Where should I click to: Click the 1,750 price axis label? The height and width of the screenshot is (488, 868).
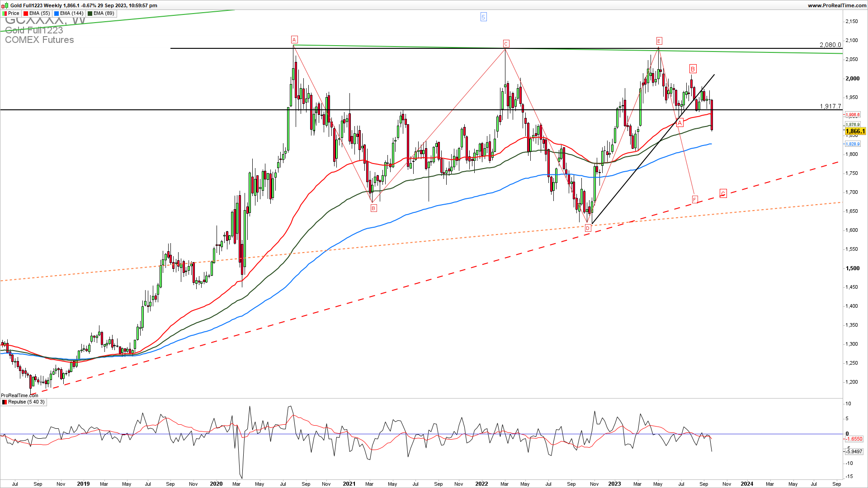[852, 174]
